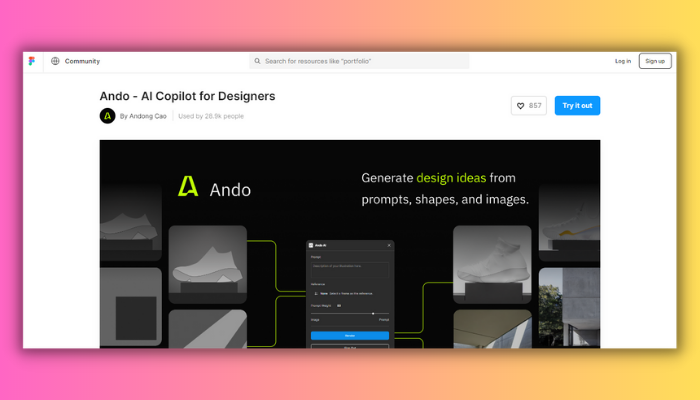Click the Sign up button
The height and width of the screenshot is (400, 700).
coord(655,61)
